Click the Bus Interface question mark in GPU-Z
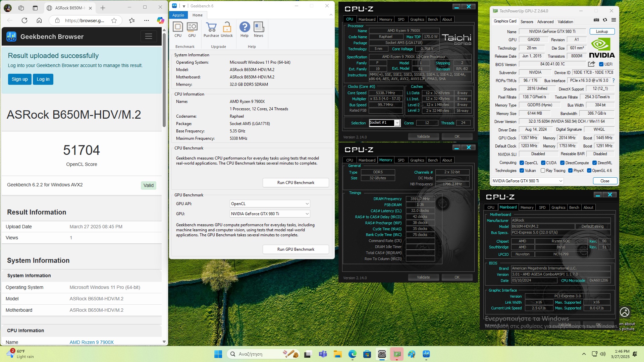The image size is (644, 362). point(613,80)
